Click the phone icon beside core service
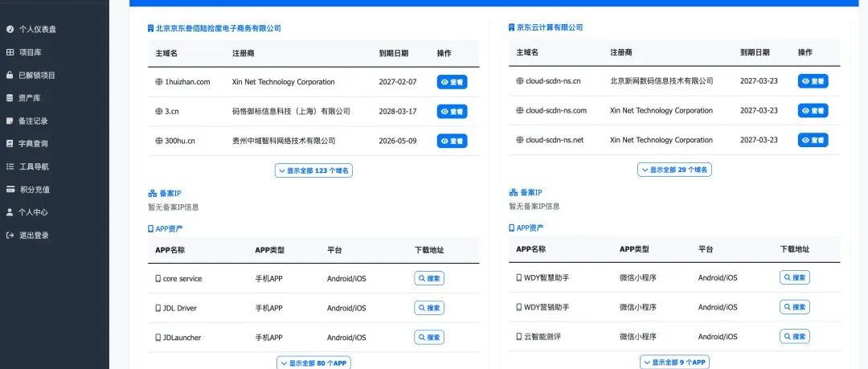Image resolution: width=868 pixels, height=369 pixels. pos(158,279)
